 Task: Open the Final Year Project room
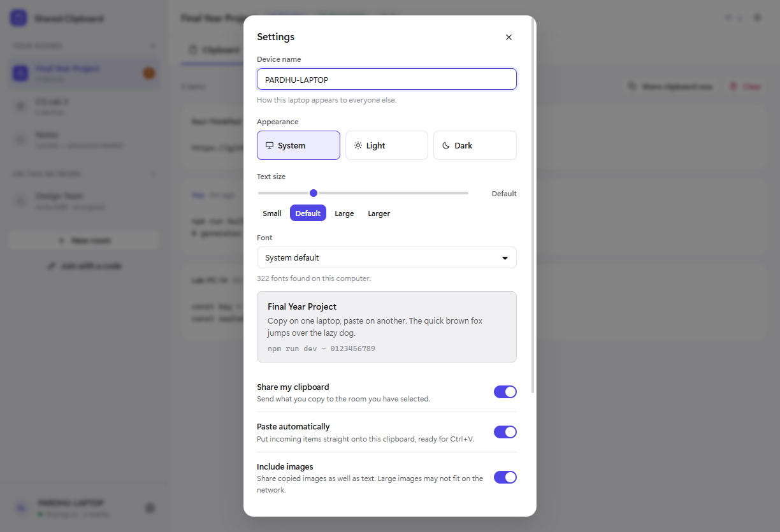click(84, 73)
